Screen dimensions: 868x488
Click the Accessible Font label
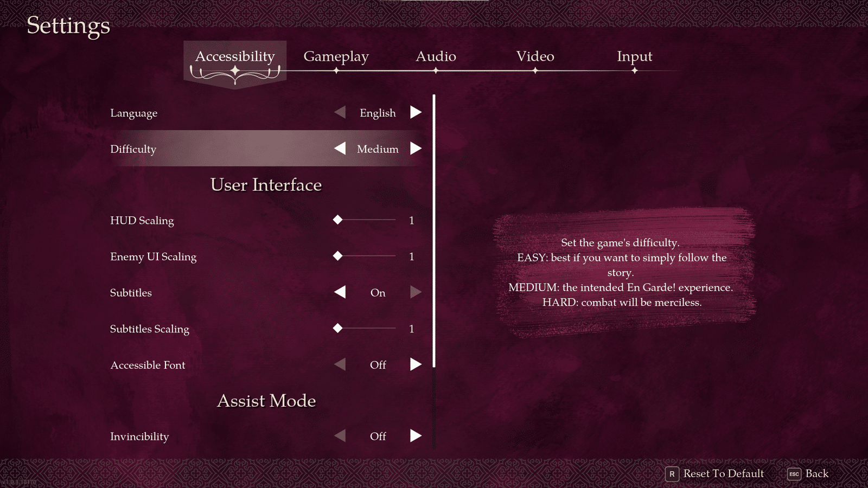tap(148, 365)
